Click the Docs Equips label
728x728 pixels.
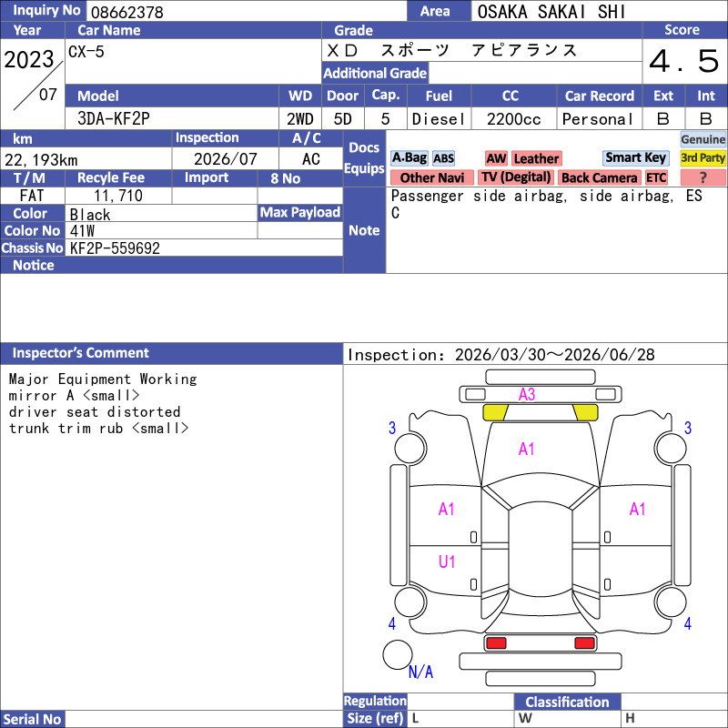(x=364, y=158)
